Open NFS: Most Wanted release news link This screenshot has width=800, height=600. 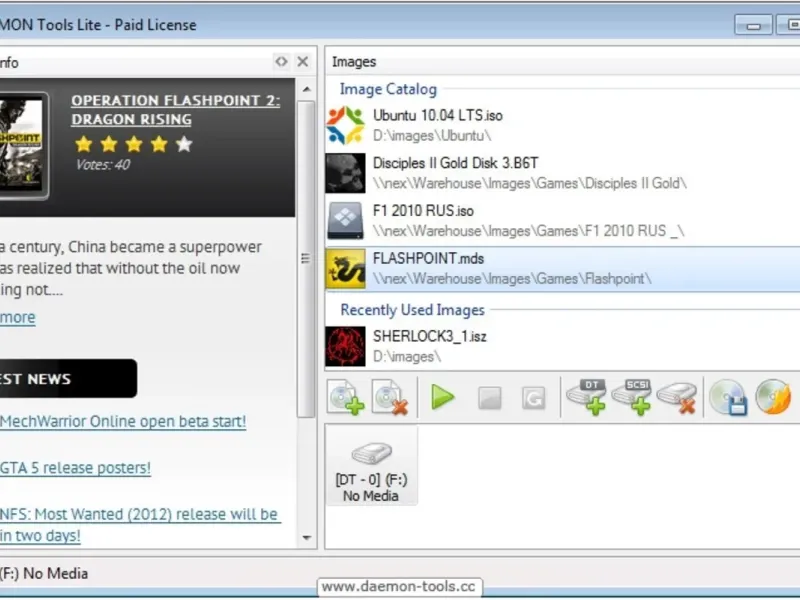(140, 525)
